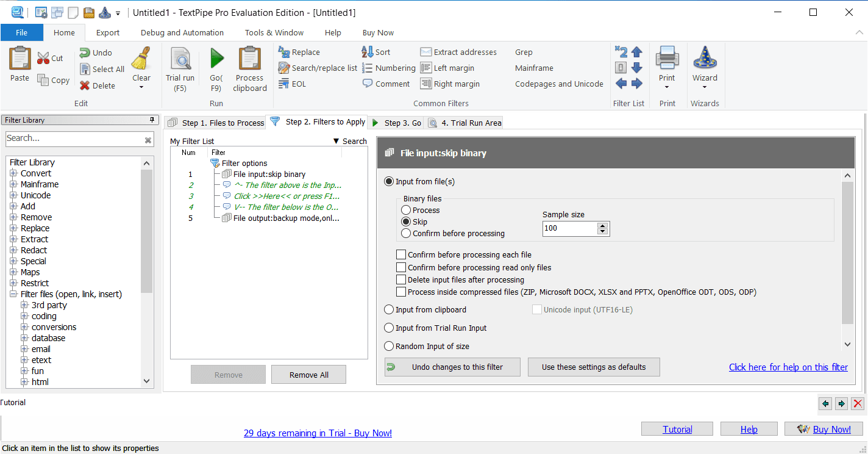Viewport: 868px width, 454px height.
Task: Expand the 3rd party subfolder
Action: click(x=24, y=305)
